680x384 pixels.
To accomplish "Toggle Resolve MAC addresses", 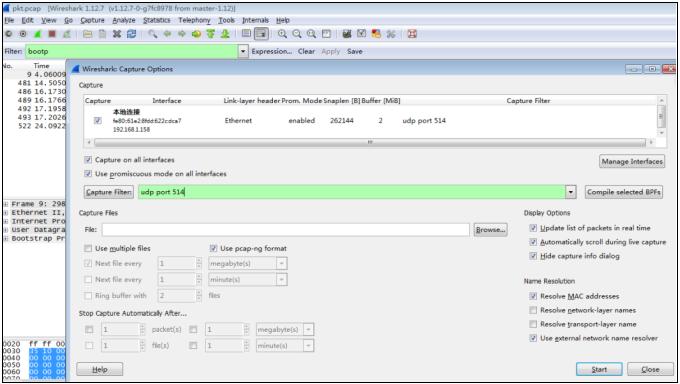I will tap(533, 296).
